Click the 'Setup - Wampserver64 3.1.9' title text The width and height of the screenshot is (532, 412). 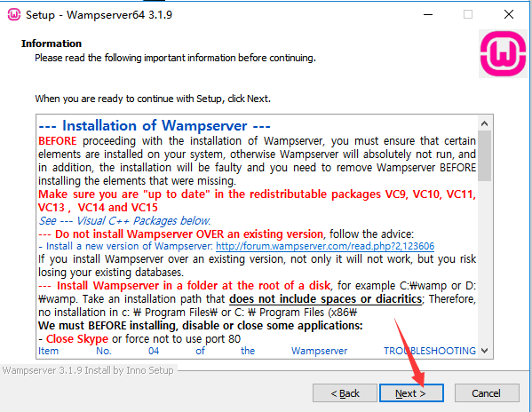[x=99, y=15]
